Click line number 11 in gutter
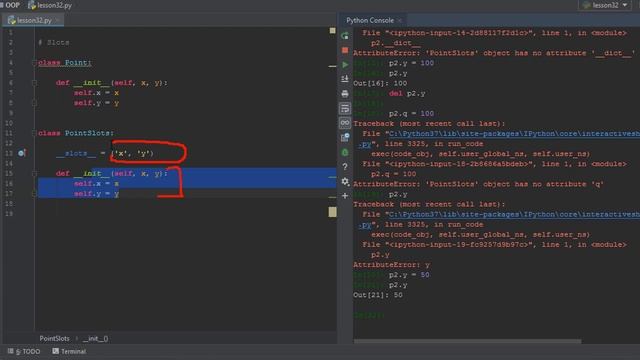 [x=9, y=133]
